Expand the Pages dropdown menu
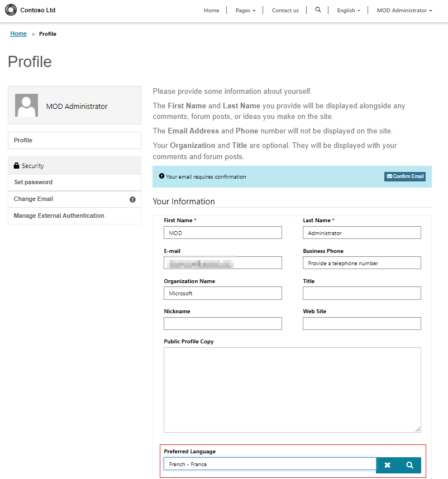 click(x=245, y=11)
